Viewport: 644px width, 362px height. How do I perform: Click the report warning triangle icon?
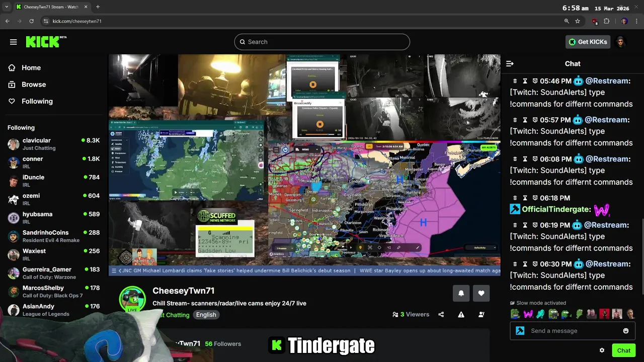(461, 315)
